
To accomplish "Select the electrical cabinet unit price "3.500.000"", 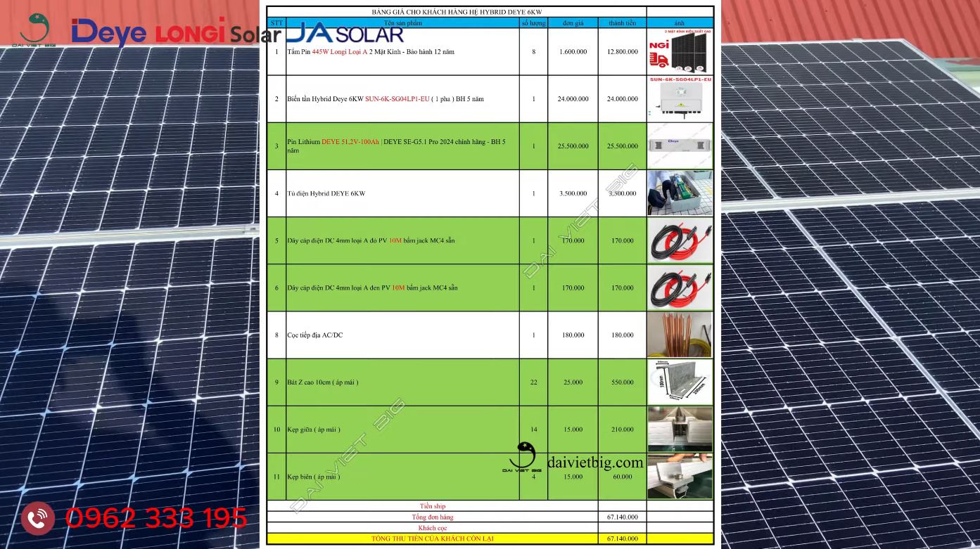I will pos(573,193).
